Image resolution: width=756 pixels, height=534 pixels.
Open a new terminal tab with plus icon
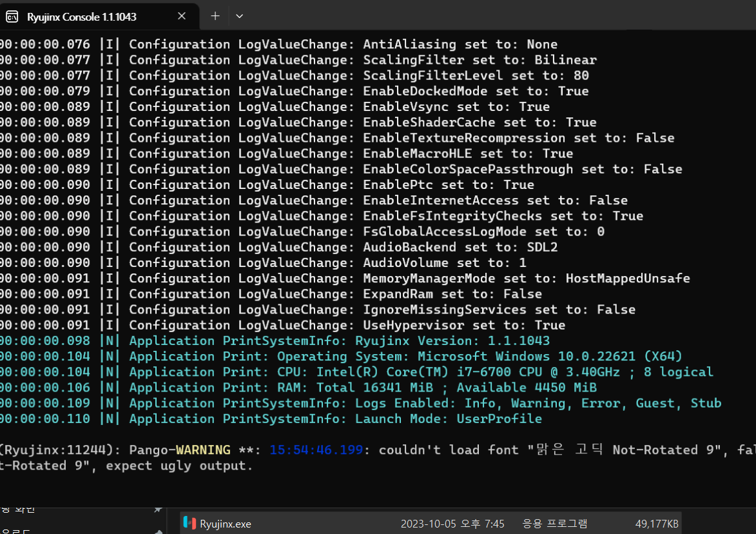click(x=215, y=16)
